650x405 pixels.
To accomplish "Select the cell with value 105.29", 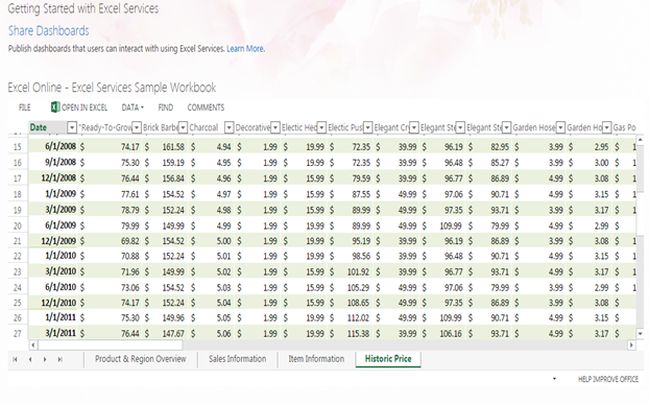I will pos(351,287).
